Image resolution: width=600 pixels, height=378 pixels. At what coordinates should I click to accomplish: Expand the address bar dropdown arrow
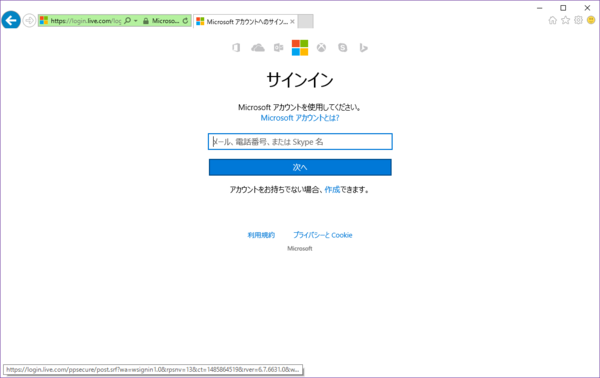[135, 21]
